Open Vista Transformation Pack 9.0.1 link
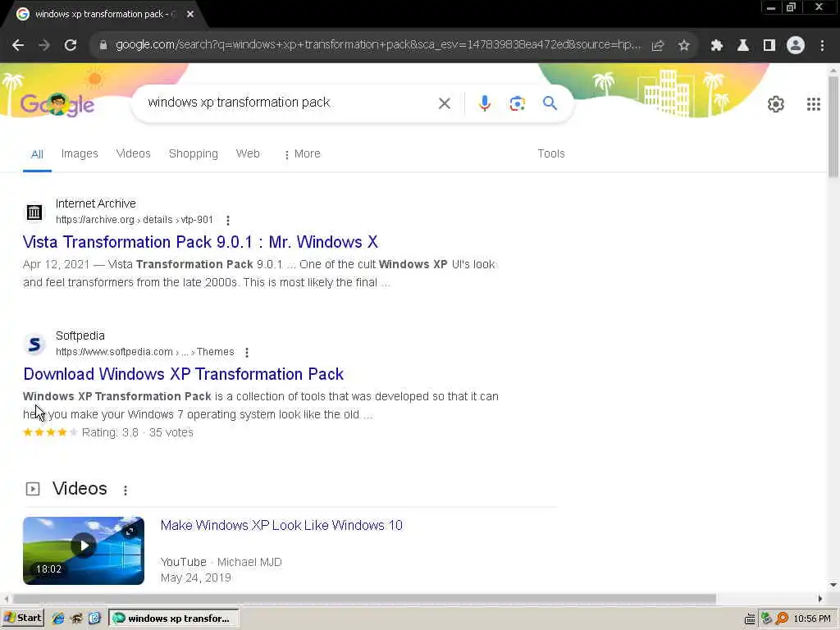This screenshot has width=840, height=630. (200, 242)
